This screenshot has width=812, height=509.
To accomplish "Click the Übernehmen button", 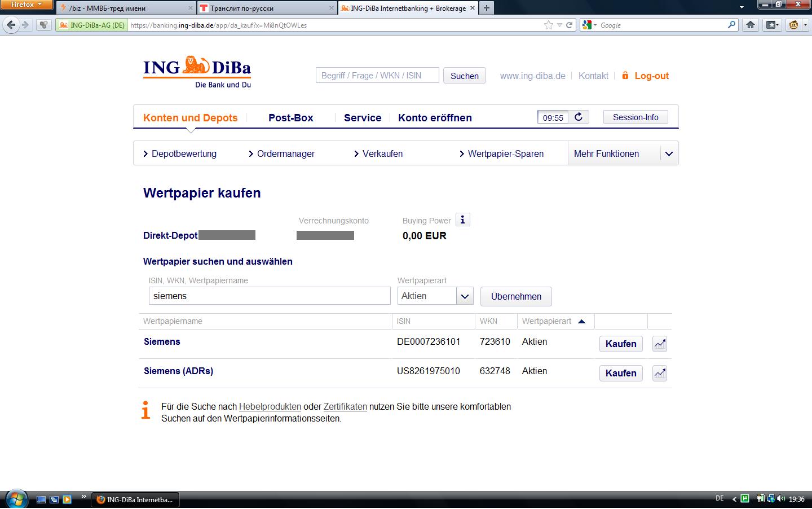I will coord(516,296).
